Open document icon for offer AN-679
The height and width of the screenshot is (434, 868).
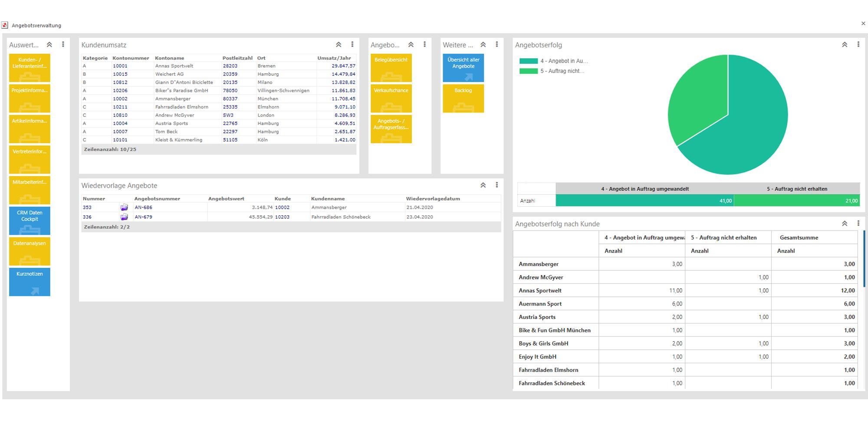pos(124,217)
